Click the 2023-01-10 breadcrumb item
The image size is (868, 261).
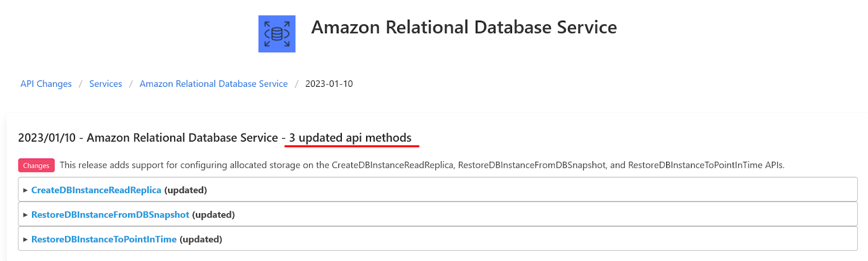[329, 84]
